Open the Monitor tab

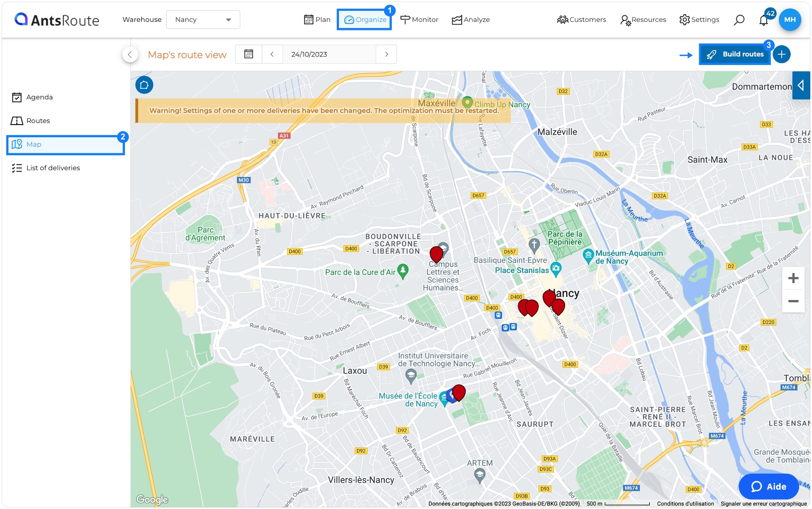tap(419, 20)
